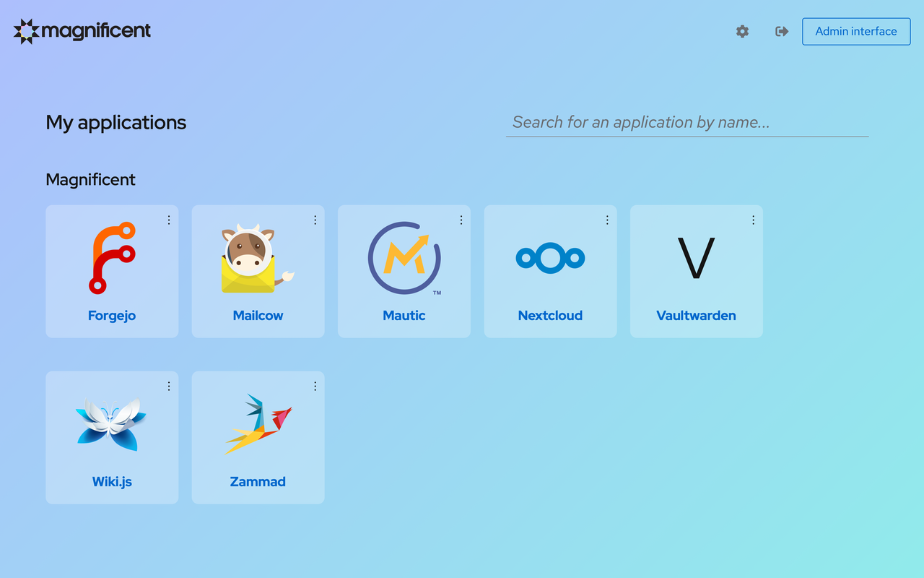
Task: Select the Mautic text label
Action: [404, 316]
